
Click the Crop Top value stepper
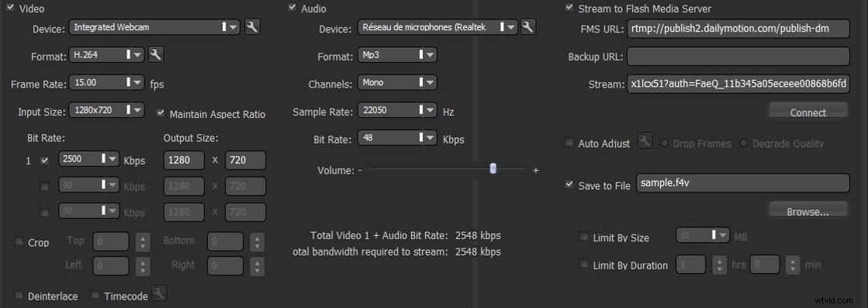143,241
